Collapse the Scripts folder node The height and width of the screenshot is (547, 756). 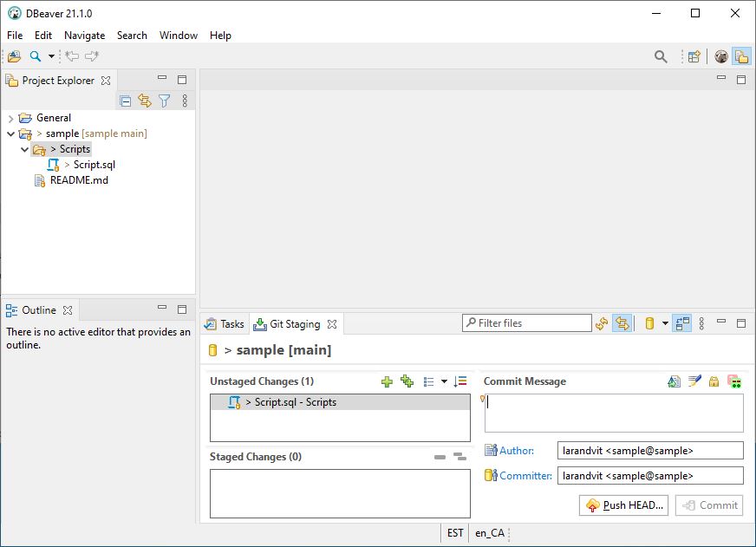(x=24, y=149)
